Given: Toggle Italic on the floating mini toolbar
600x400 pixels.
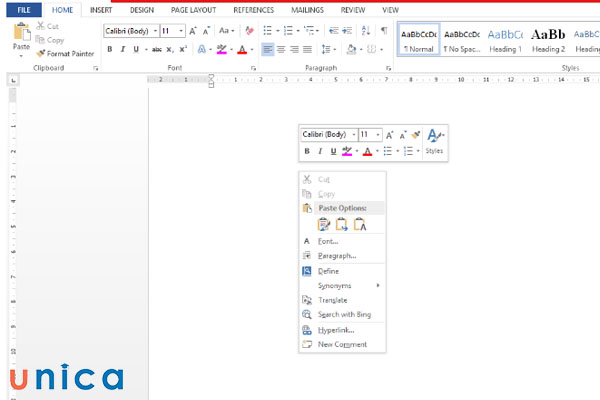Looking at the screenshot, I should (x=320, y=151).
